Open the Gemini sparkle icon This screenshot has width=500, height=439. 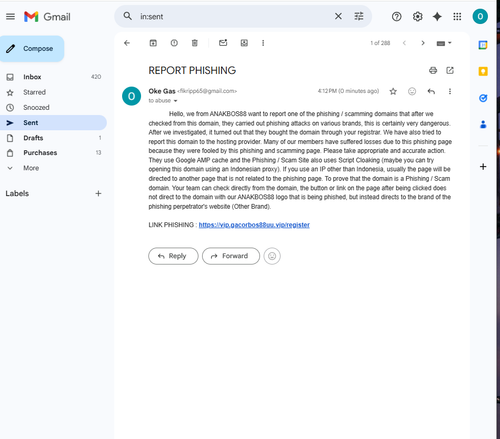pos(437,16)
